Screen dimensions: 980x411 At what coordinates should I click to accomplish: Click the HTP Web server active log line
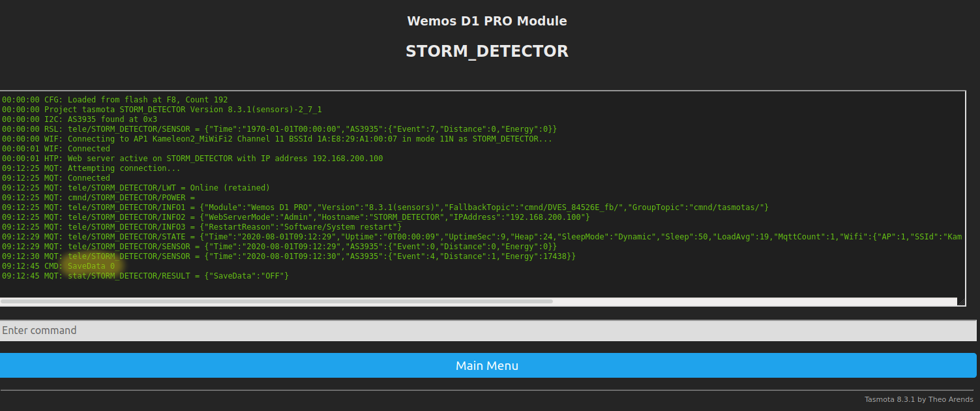192,159
